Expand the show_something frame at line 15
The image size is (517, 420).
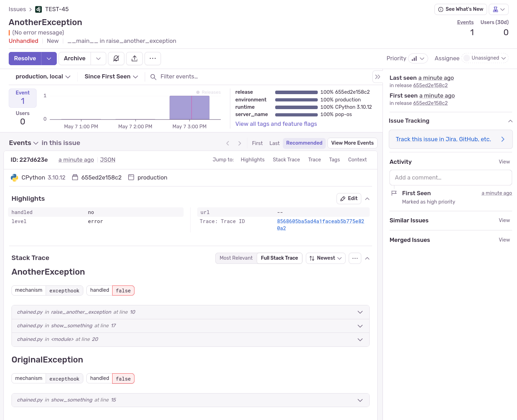pos(190,400)
